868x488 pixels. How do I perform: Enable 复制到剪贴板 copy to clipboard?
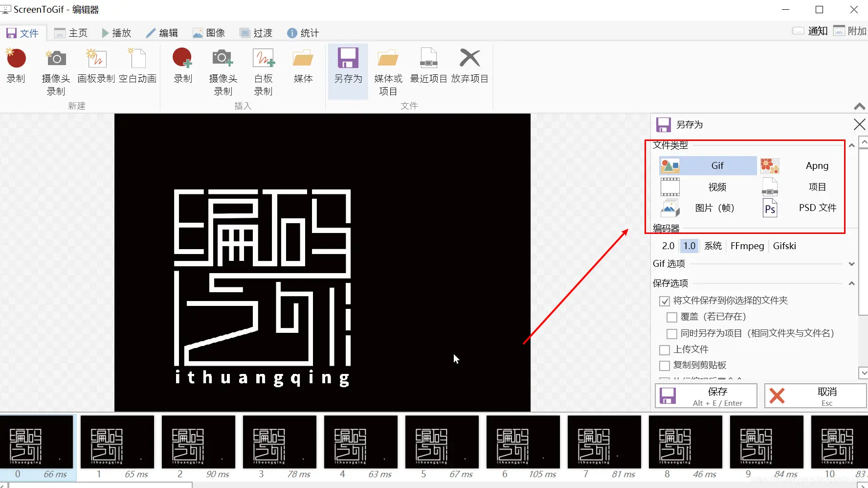click(665, 366)
